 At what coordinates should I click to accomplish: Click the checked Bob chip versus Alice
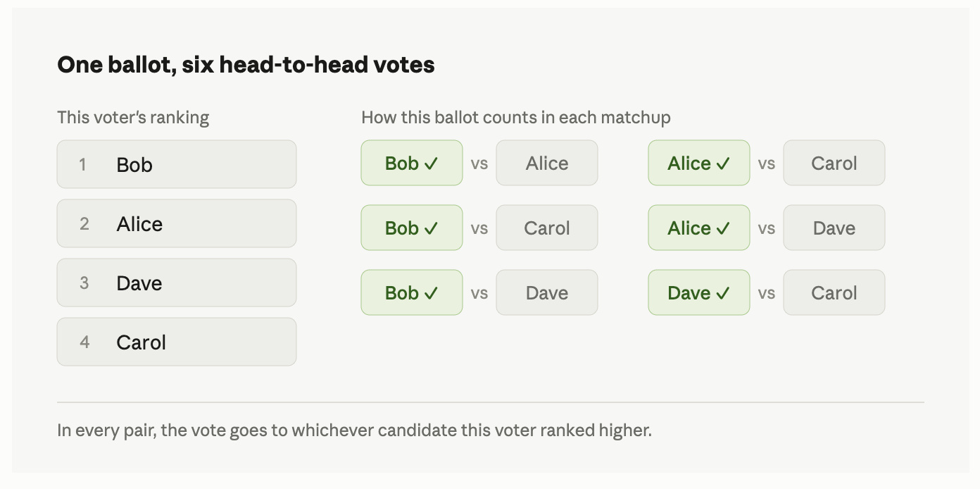(412, 163)
